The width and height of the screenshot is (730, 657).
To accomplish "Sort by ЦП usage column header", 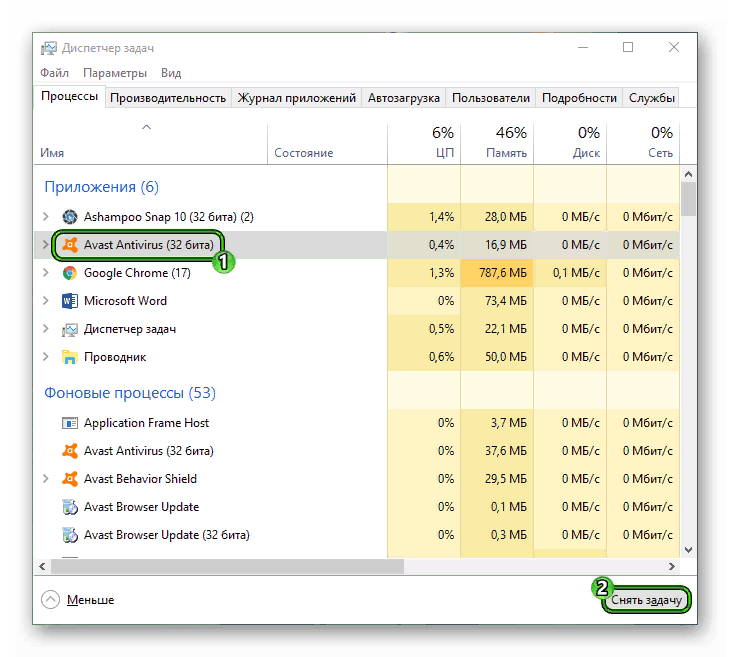I will [x=424, y=143].
